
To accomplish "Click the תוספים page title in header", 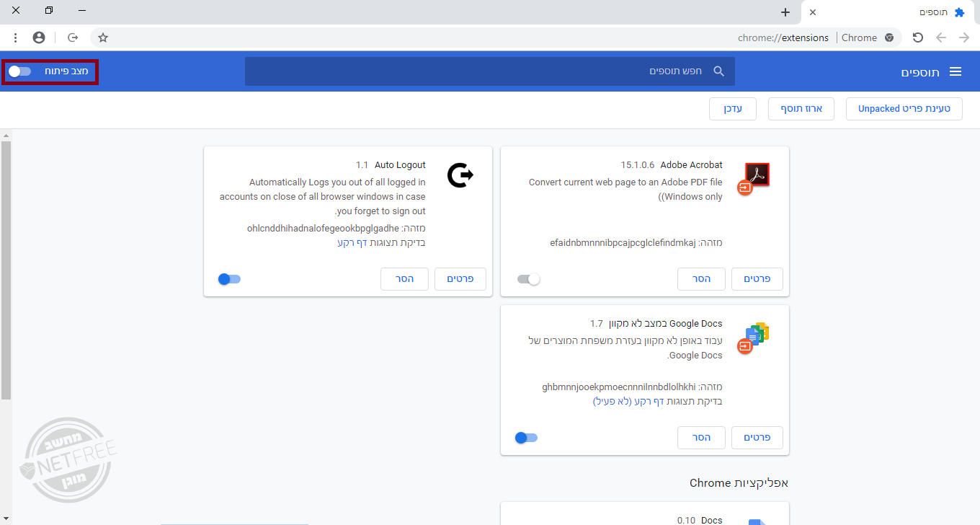I will 921,72.
